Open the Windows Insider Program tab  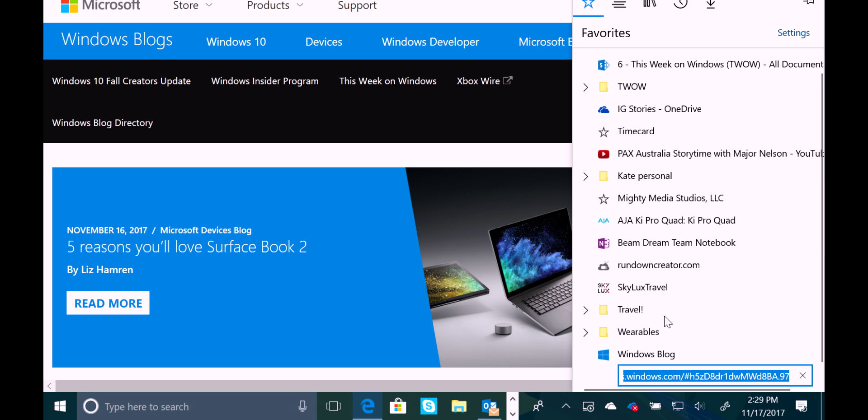(265, 81)
